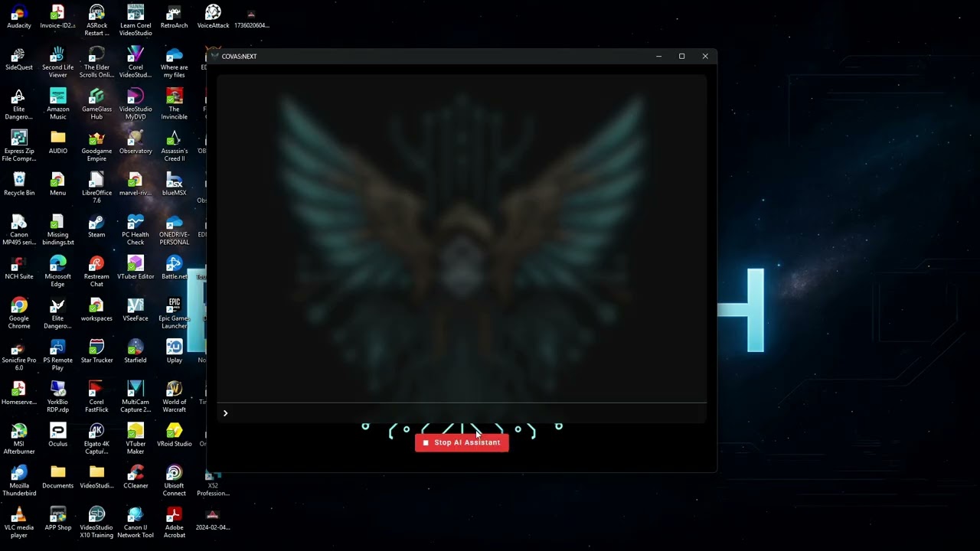The width and height of the screenshot is (980, 551).
Task: Select the PS Remote Play icon
Action: 57,355
